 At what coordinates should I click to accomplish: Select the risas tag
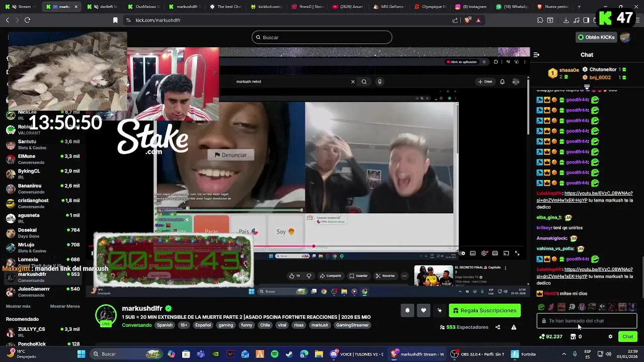click(x=298, y=325)
